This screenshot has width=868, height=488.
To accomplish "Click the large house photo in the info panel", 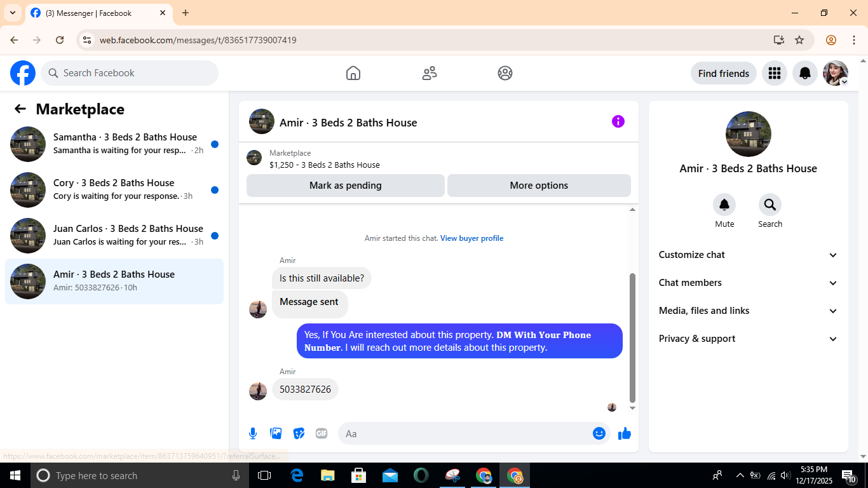I will [x=749, y=134].
